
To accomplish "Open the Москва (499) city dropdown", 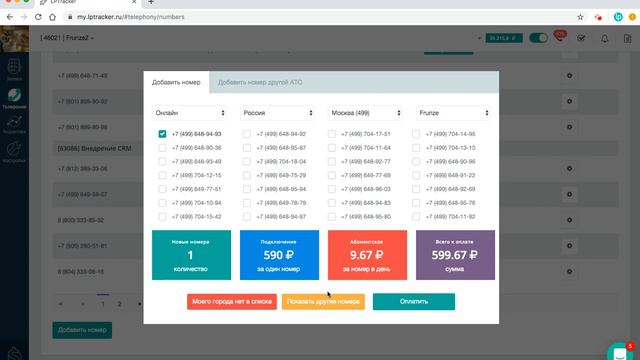I will coord(365,113).
